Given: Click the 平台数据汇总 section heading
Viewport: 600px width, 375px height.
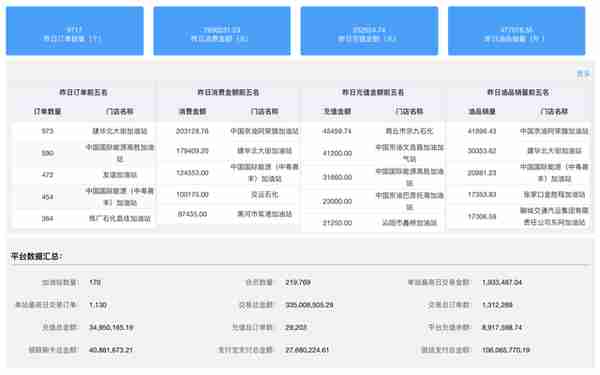Looking at the screenshot, I should (x=37, y=256).
